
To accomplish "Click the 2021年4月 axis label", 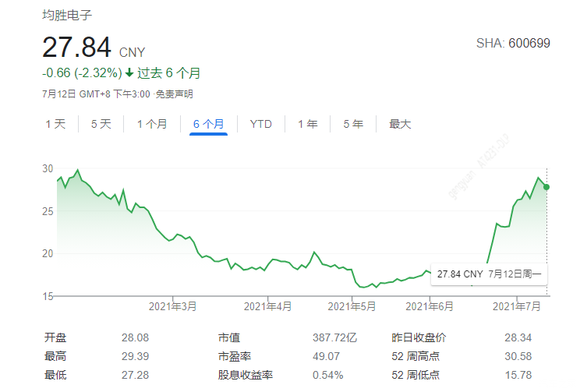I will coord(268,306).
